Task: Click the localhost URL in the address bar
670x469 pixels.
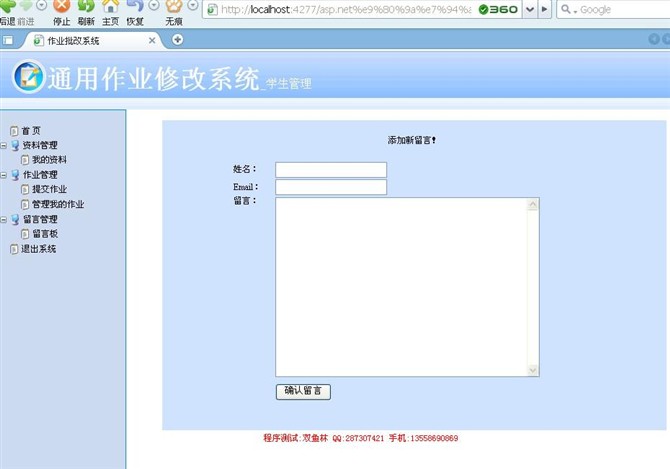Action: (x=346, y=9)
